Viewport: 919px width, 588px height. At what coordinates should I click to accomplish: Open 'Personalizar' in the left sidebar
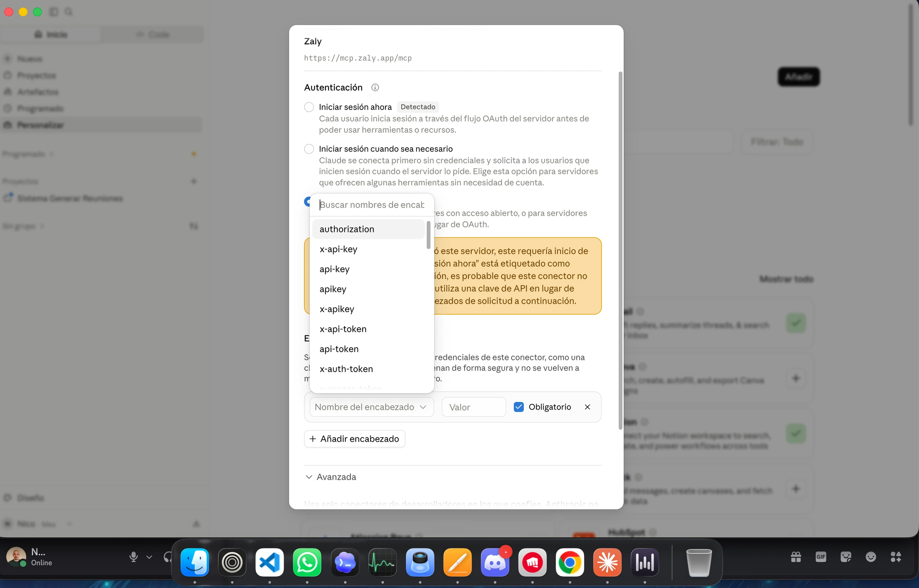(101, 125)
